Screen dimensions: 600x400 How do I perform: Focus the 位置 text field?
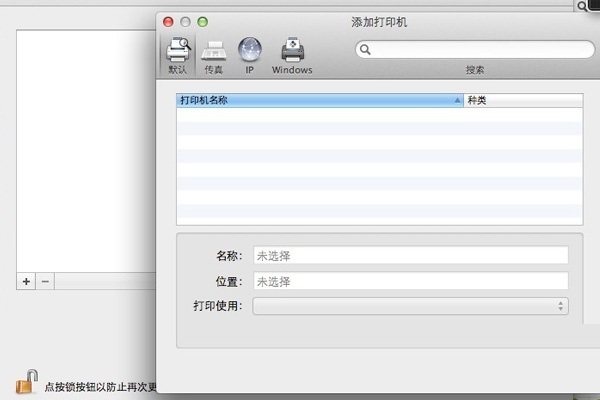[x=410, y=281]
